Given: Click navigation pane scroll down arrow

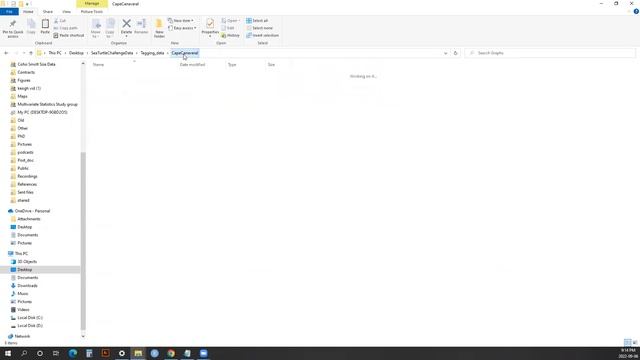Looking at the screenshot, I should click(x=83, y=336).
